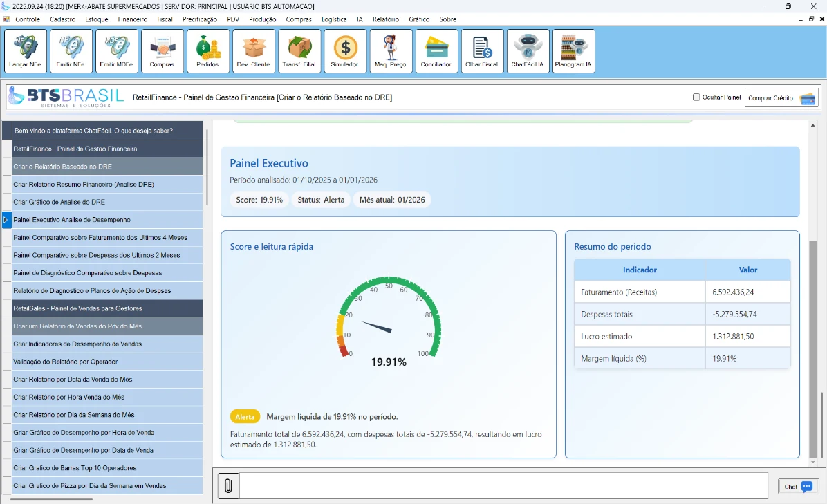Send message with the Chat button
This screenshot has width=827, height=504.
tap(798, 487)
